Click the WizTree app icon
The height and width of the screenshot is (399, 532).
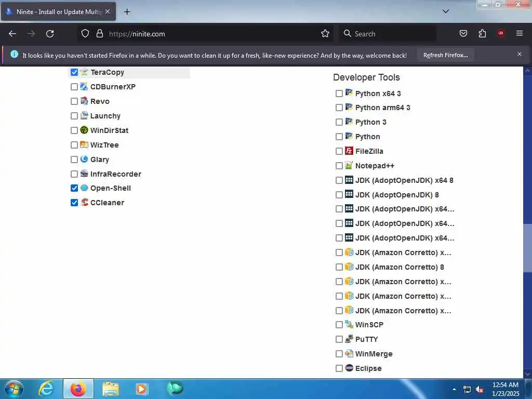(x=84, y=145)
